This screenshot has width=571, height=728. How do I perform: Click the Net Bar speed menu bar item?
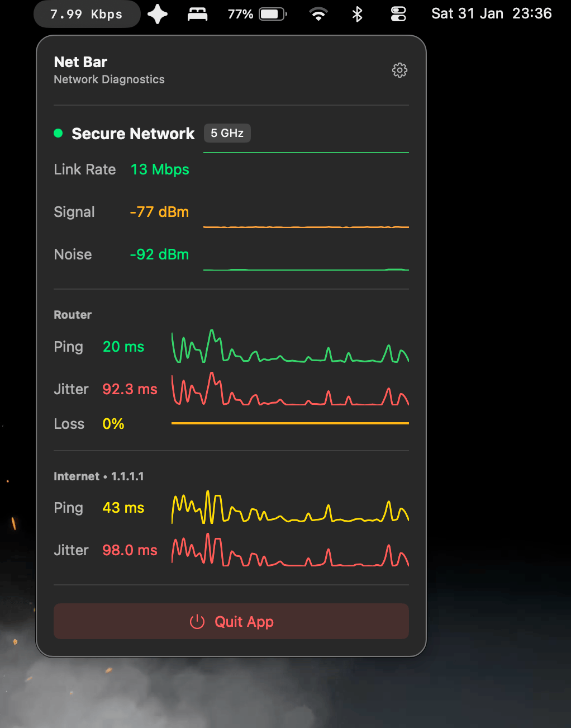click(87, 14)
